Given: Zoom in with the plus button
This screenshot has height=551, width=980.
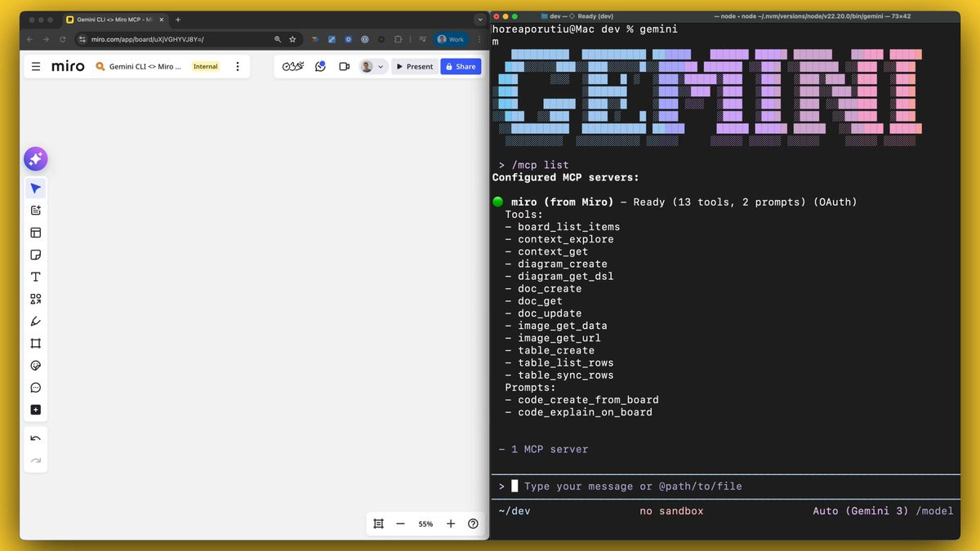Looking at the screenshot, I should (x=451, y=524).
